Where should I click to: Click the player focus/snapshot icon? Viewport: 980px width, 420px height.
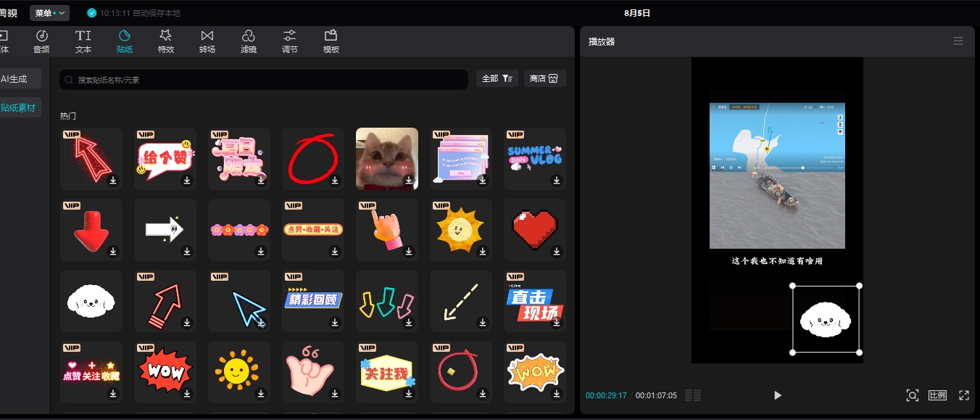(912, 395)
